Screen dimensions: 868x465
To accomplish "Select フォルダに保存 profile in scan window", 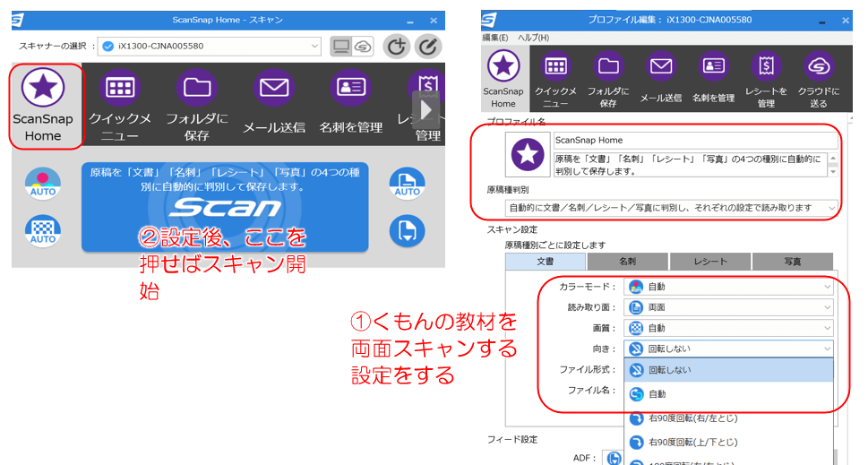I will 197,105.
